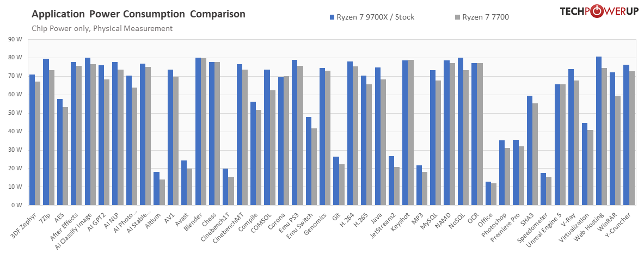Click the TechPowerUp logo

(x=599, y=13)
